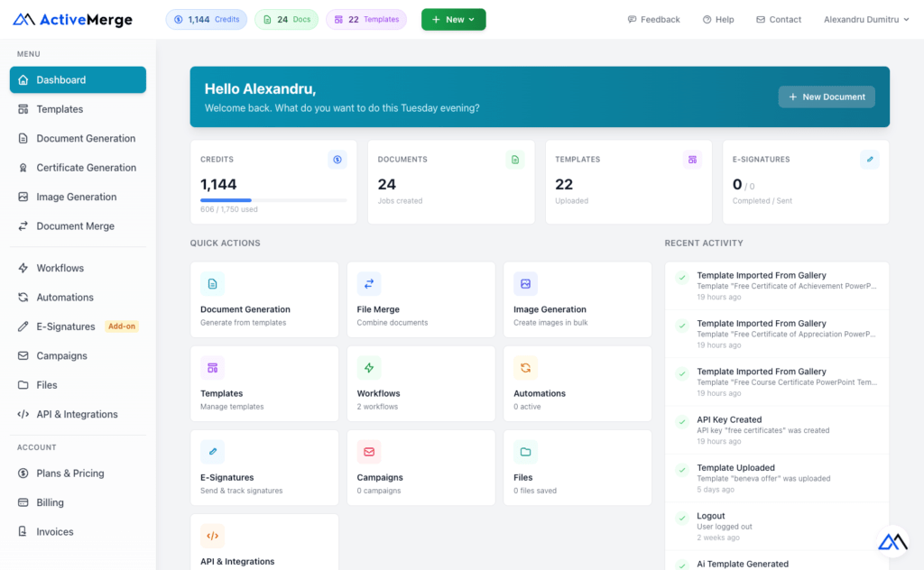Open the Credits pill in header
924x570 pixels.
tap(207, 20)
